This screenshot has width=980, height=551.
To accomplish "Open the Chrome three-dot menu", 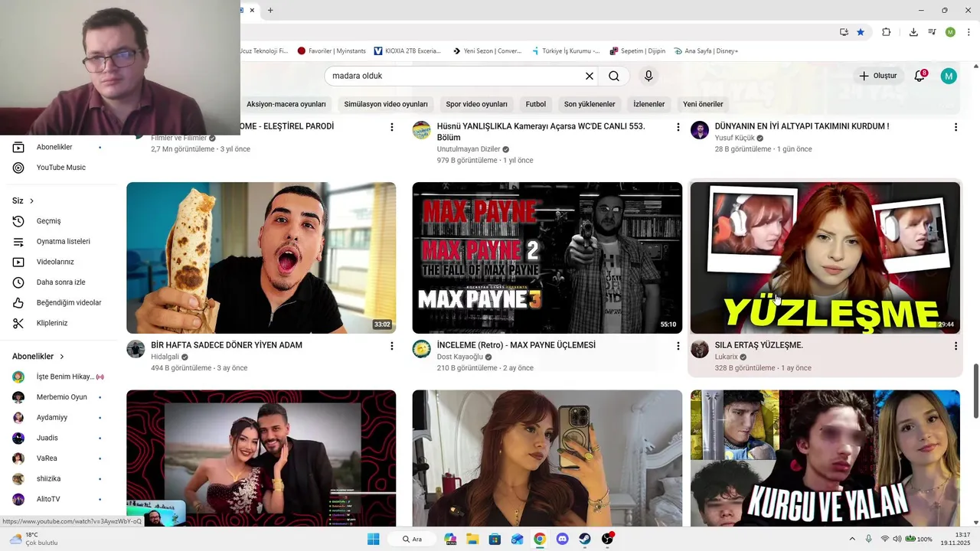I will click(969, 32).
